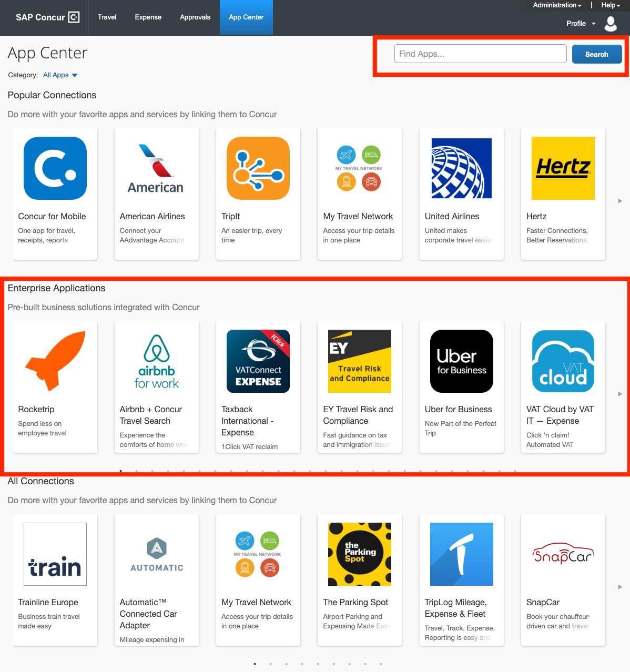This screenshot has width=630, height=672.
Task: Select last Enterprise Applications carousel dot
Action: pos(515,471)
